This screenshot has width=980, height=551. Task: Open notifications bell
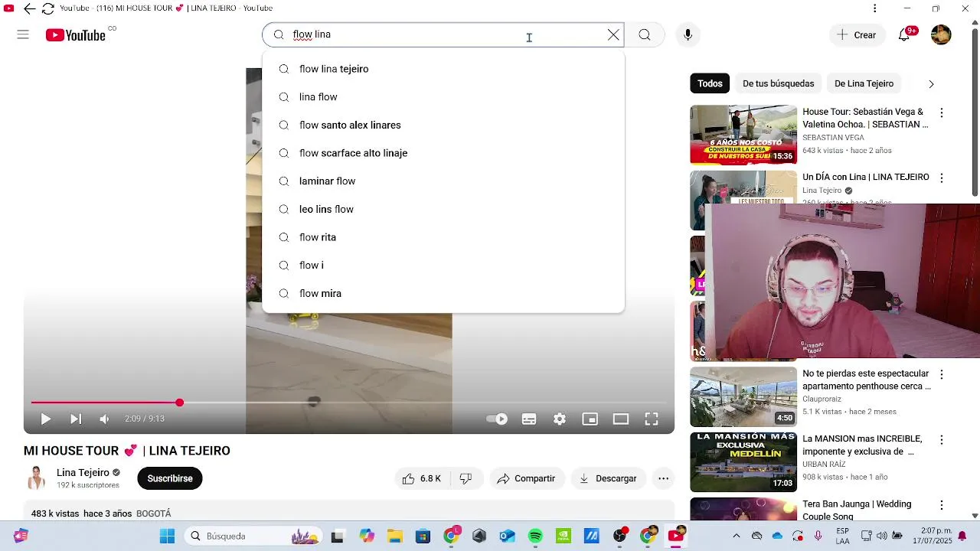click(904, 34)
